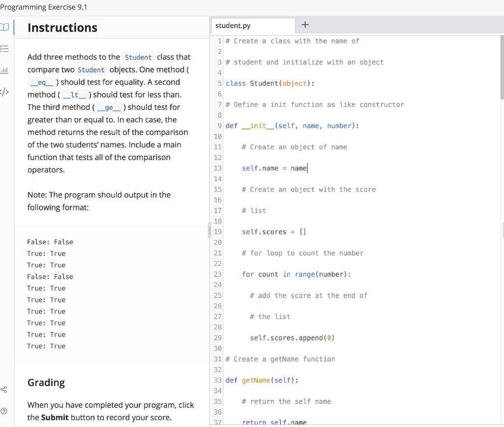Image resolution: width=504 pixels, height=427 pixels.
Task: Click 'self.scores.append(0)' in the editor
Action: [293, 338]
